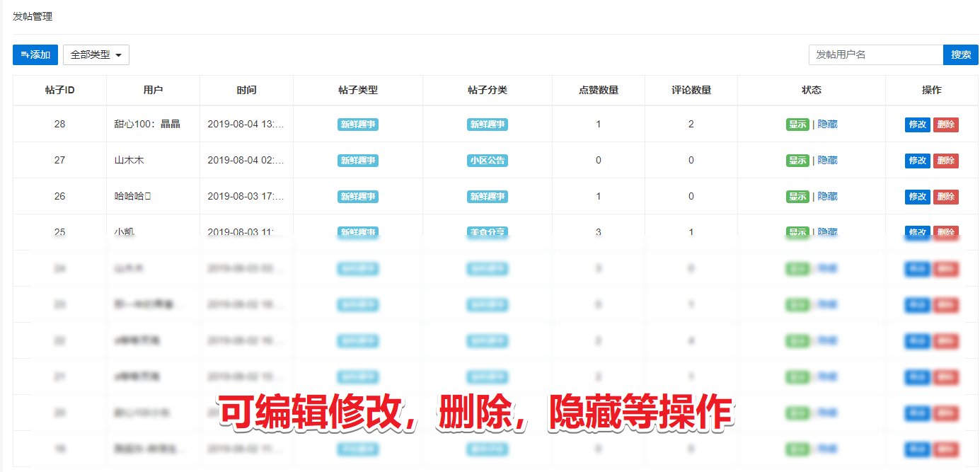
Task: Click the time cell 2019-08-03 17 for post 26
Action: tap(246, 197)
